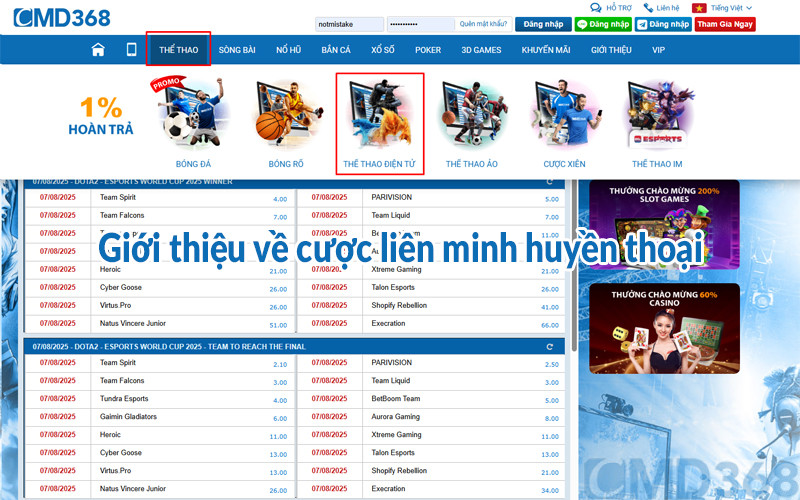The width and height of the screenshot is (800, 500).
Task: Refresh the Team to Reach the Final table
Action: (549, 346)
